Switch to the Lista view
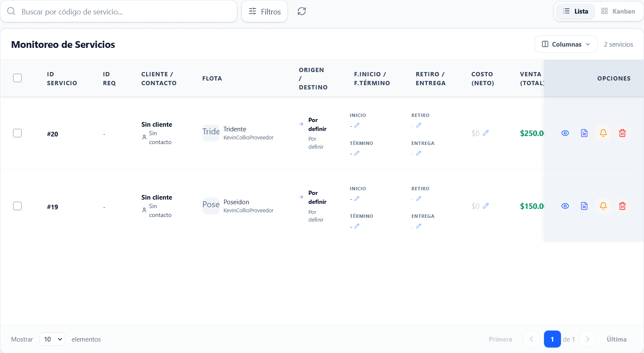 575,11
